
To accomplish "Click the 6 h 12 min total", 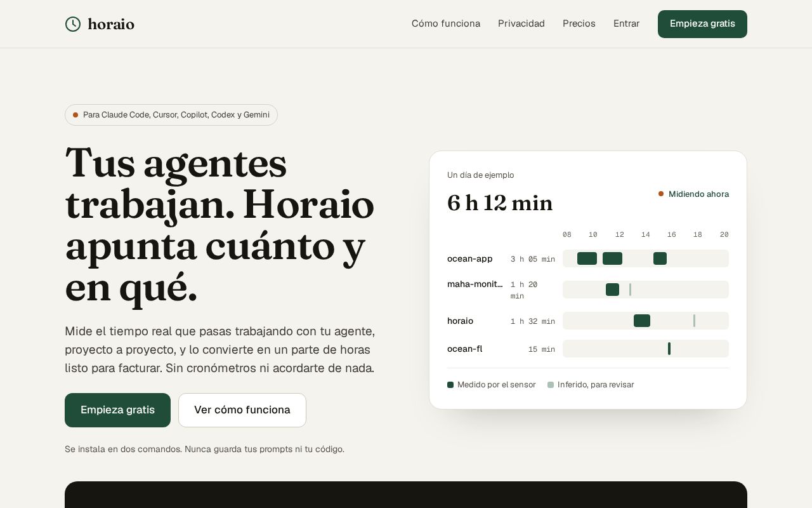I will coord(500,203).
